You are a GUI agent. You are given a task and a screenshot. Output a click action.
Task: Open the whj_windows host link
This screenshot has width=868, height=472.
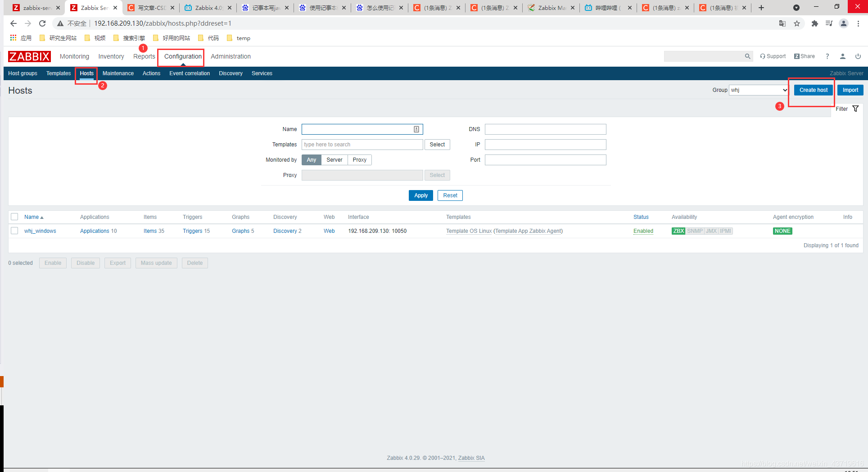coord(40,231)
